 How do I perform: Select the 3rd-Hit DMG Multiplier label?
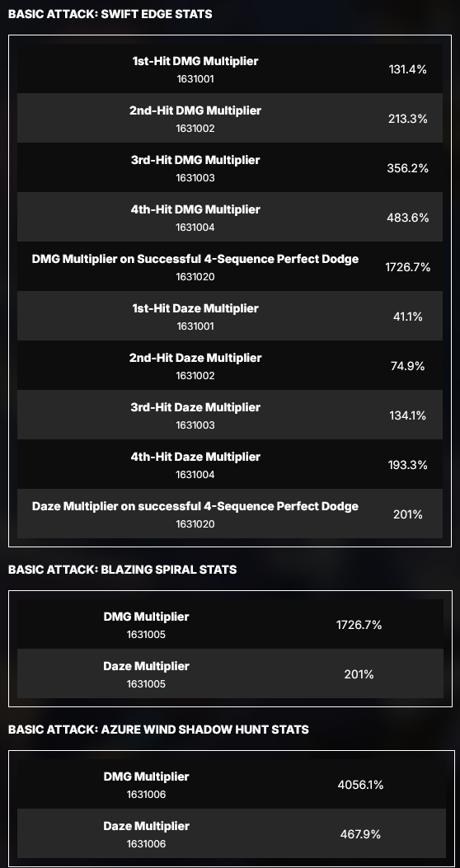click(x=195, y=160)
